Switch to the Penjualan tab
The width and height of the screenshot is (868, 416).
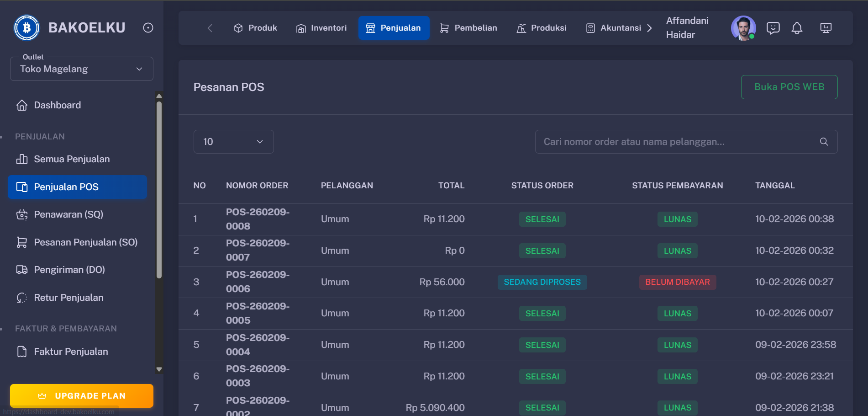[x=394, y=28]
